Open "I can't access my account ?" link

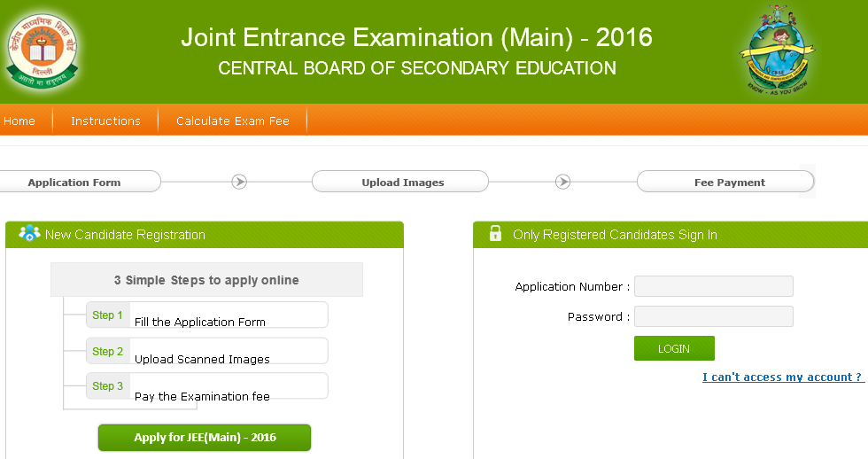tap(782, 377)
